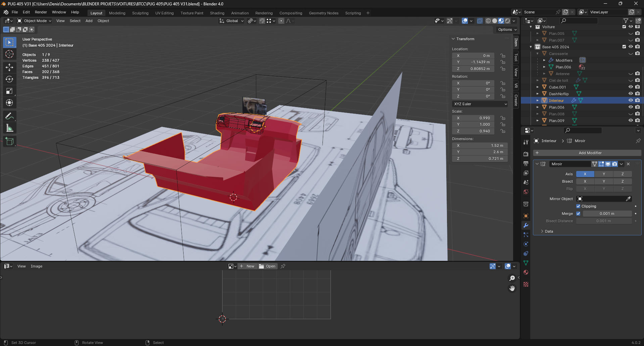The width and height of the screenshot is (644, 346).
Task: Toggle the Clipping checkbox
Action: click(578, 206)
